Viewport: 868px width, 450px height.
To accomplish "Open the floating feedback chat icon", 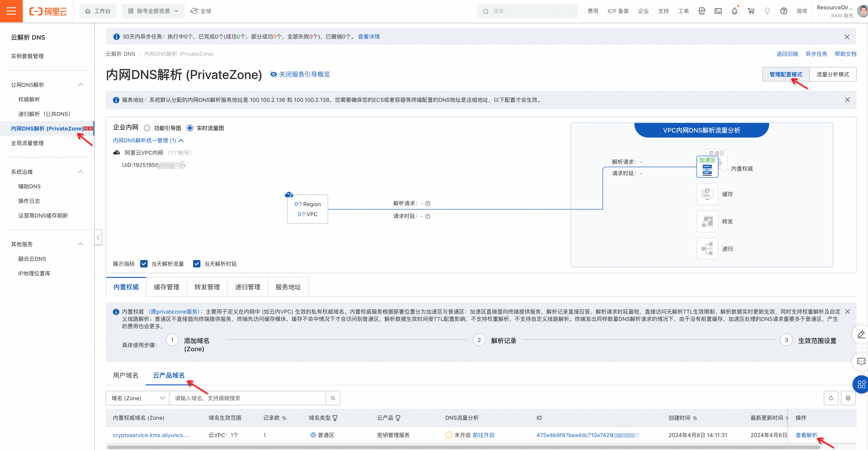I will [861, 362].
